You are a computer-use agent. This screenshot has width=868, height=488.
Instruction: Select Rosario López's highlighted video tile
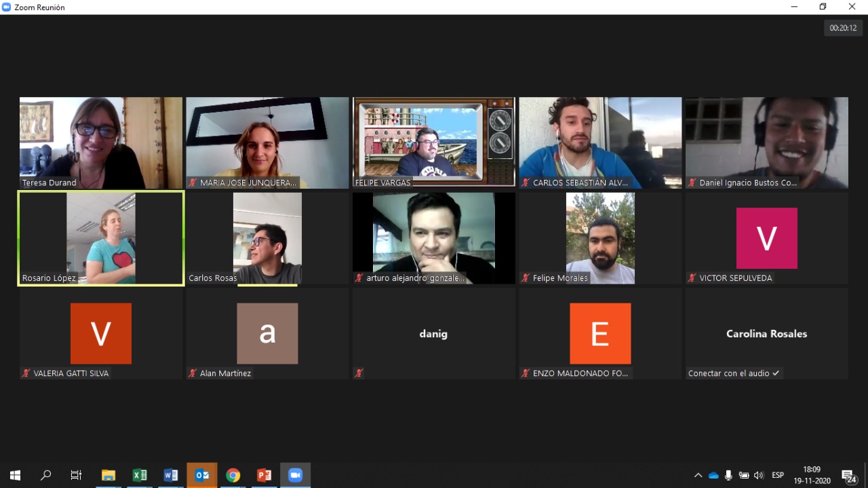point(101,238)
